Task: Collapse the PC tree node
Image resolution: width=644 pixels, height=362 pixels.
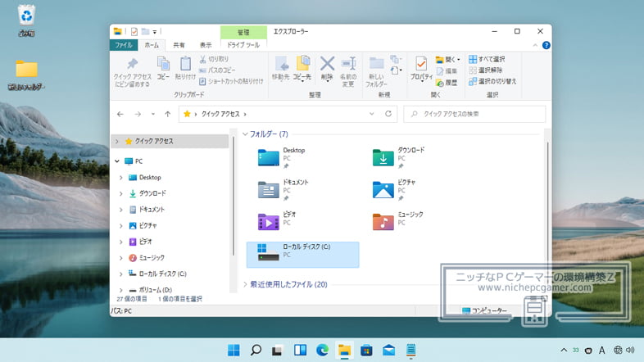Action: click(x=117, y=161)
